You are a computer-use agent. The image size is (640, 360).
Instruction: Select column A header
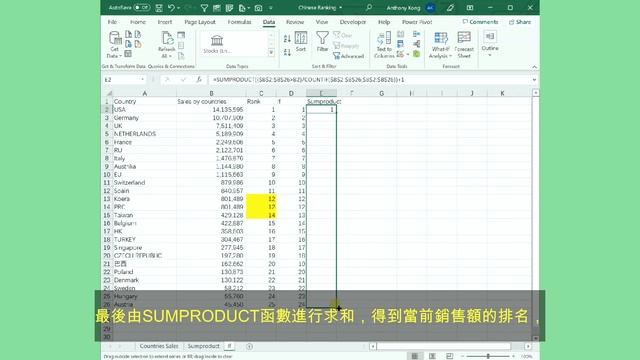[x=144, y=93]
